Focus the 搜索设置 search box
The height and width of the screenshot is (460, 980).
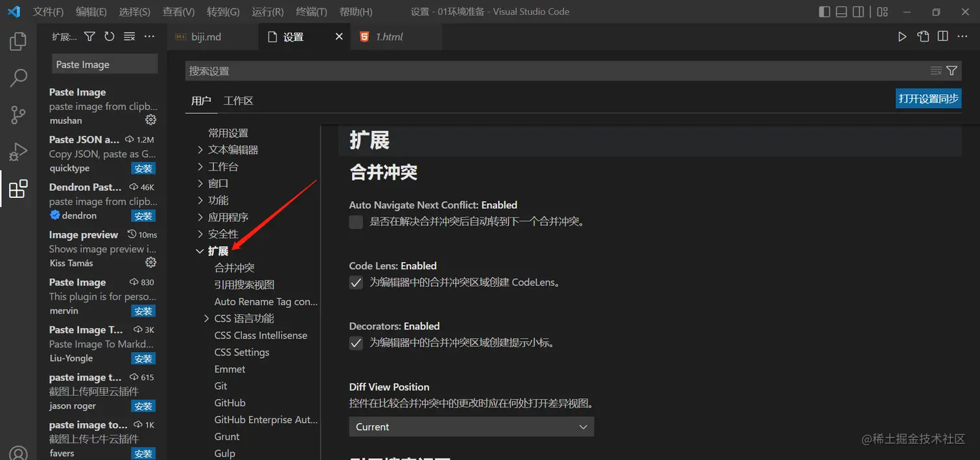(x=557, y=71)
